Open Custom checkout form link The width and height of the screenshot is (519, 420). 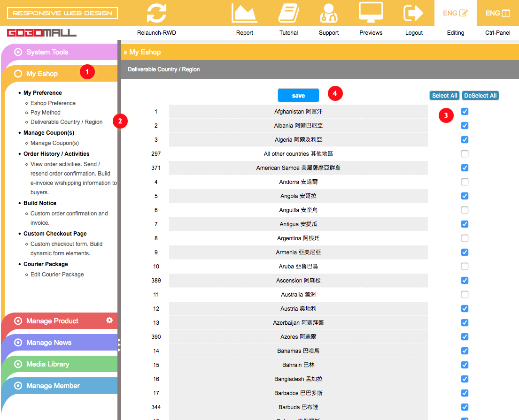point(67,248)
